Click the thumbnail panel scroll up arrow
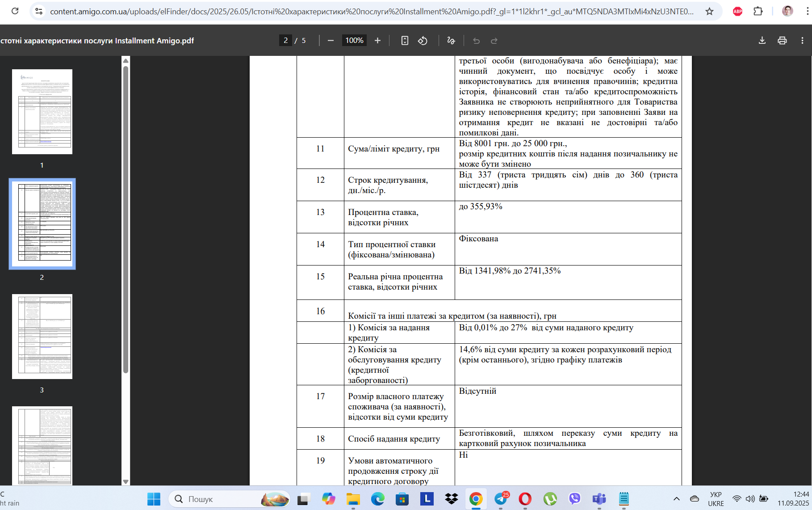 pyautogui.click(x=126, y=61)
